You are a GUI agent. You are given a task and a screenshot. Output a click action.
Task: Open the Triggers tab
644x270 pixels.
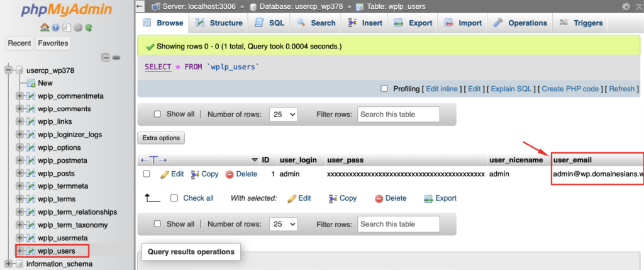[x=580, y=23]
